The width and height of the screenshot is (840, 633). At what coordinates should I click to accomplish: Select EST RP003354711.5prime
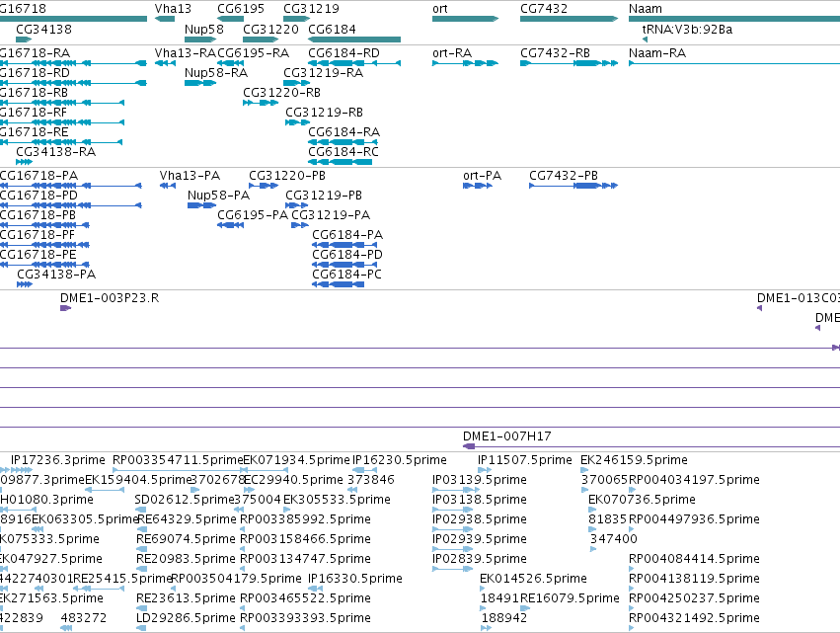[178, 460]
